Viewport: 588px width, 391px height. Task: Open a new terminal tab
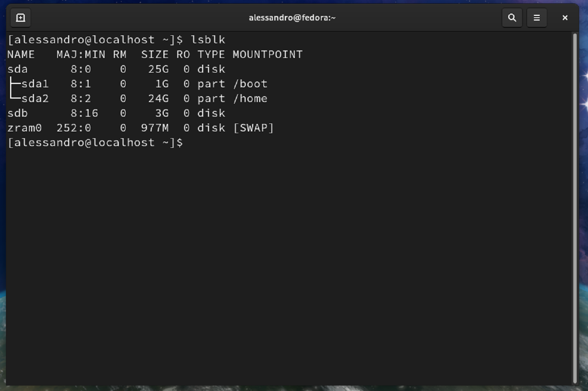tap(21, 18)
